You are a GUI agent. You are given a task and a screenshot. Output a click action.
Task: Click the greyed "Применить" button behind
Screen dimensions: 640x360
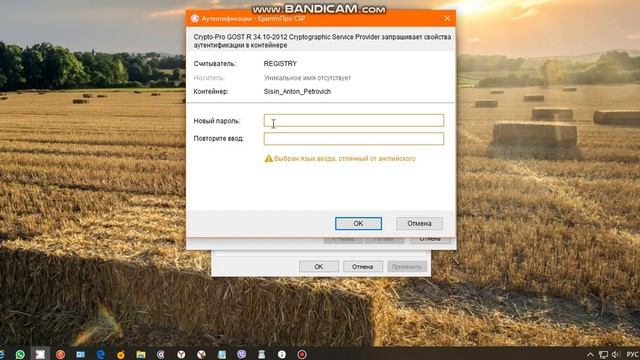pyautogui.click(x=407, y=267)
